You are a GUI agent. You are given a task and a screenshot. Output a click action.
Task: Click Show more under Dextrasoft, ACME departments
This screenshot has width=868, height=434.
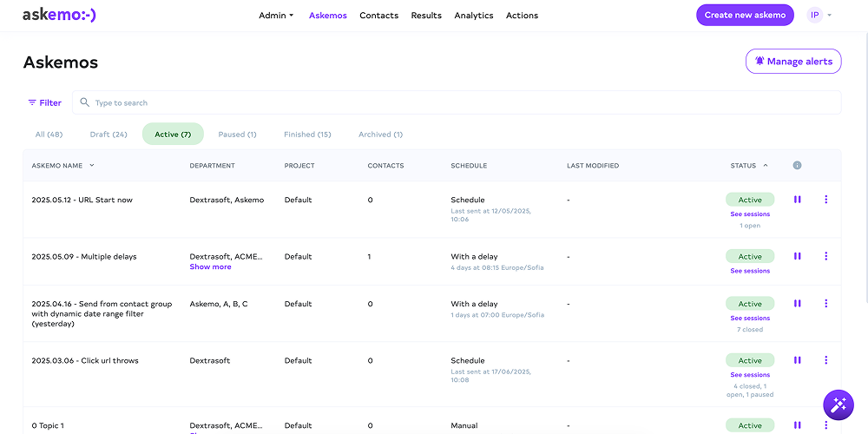point(210,266)
